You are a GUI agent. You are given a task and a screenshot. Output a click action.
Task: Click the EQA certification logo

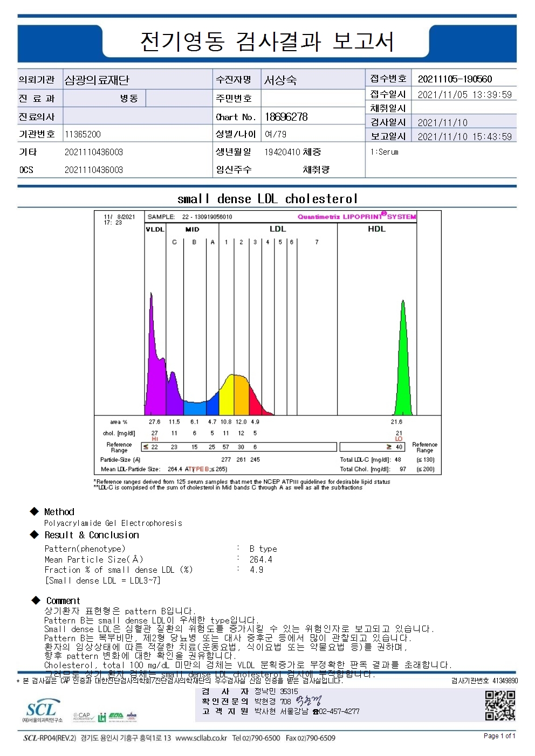coord(116,717)
